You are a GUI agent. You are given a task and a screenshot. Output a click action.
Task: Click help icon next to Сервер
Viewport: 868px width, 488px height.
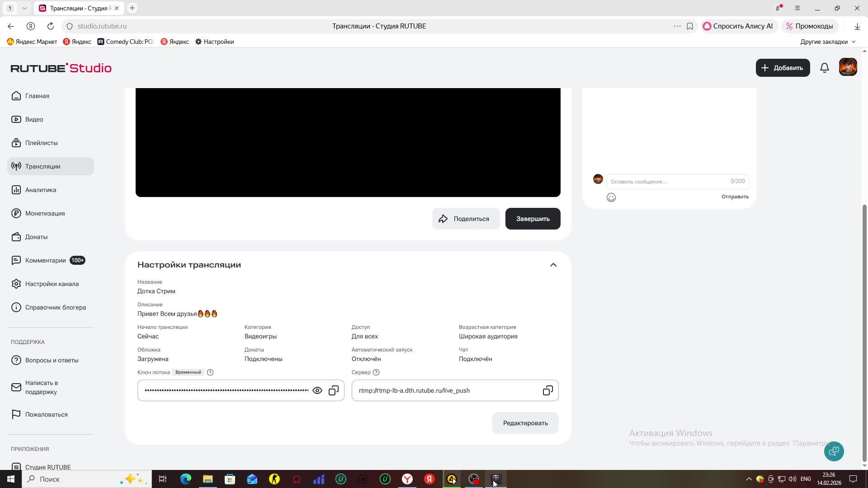point(376,372)
